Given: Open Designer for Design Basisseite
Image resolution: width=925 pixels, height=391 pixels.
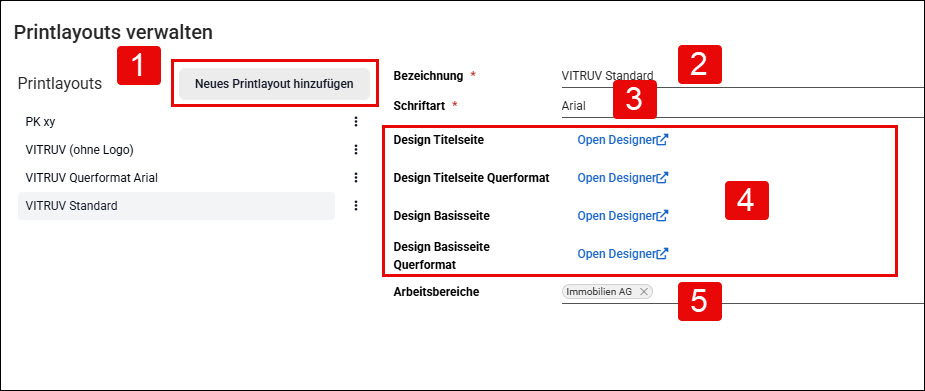Looking at the screenshot, I should [616, 216].
